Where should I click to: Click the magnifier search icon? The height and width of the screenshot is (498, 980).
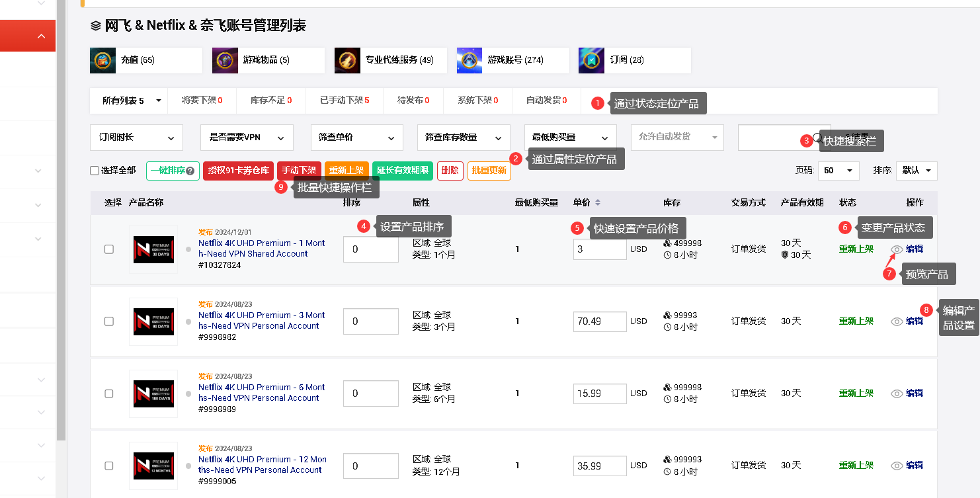coord(818,138)
